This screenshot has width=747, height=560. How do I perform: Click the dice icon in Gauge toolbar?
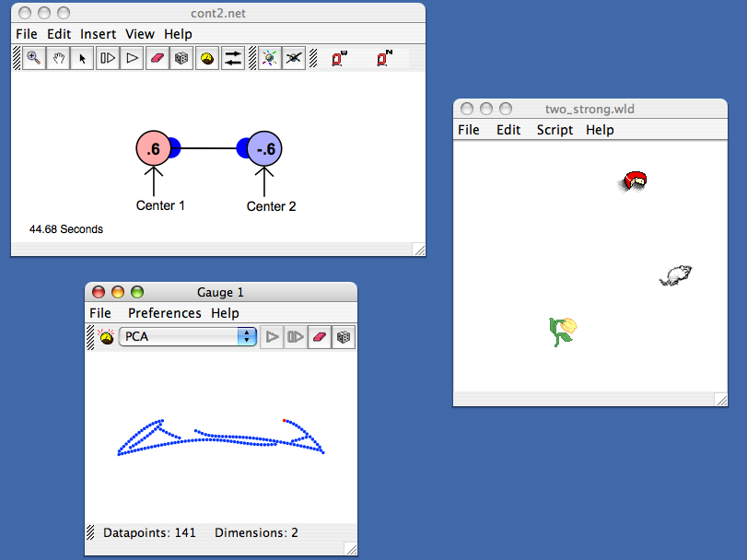344,337
